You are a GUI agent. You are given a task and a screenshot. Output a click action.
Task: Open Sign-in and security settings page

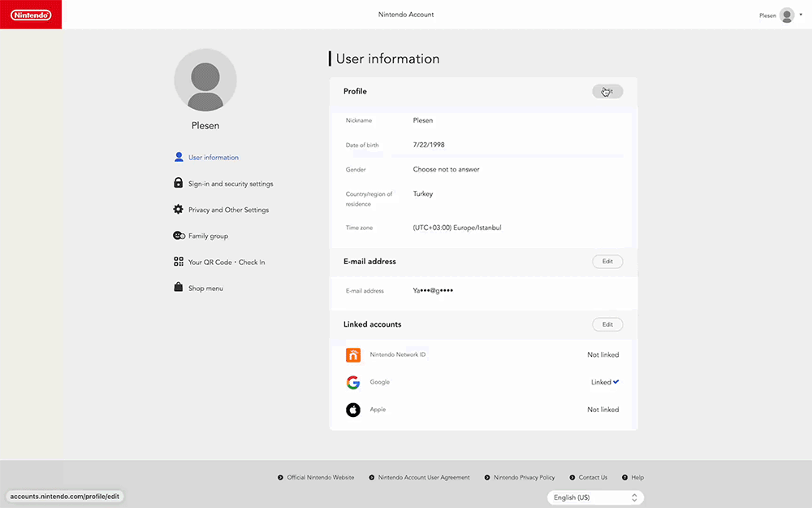coord(231,184)
